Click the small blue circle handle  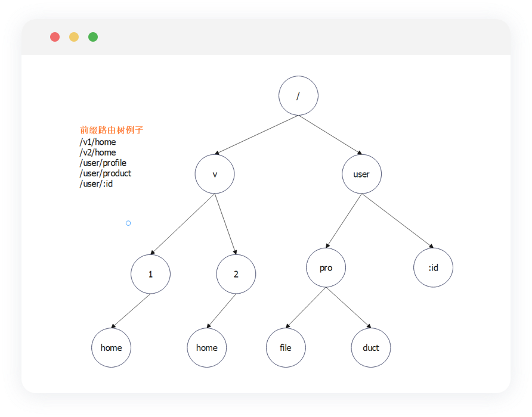128,223
